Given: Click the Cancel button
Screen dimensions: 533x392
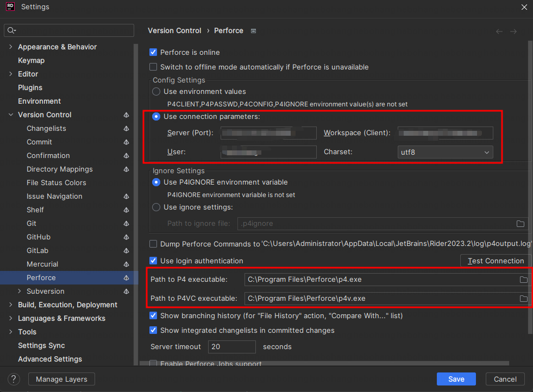Looking at the screenshot, I should 505,379.
